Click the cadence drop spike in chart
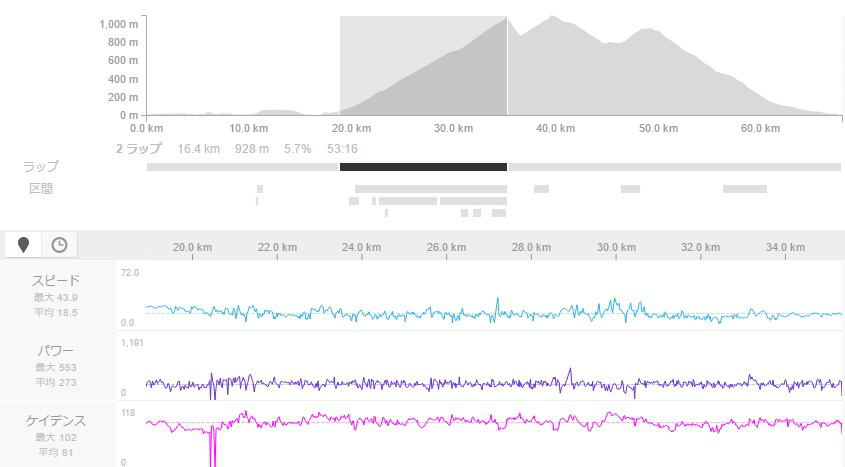 (213, 446)
